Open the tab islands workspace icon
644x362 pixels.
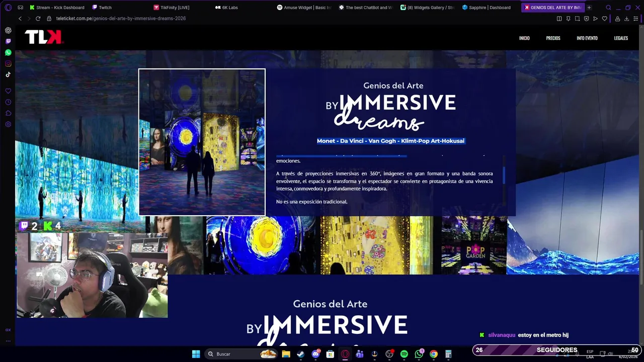coord(20,8)
